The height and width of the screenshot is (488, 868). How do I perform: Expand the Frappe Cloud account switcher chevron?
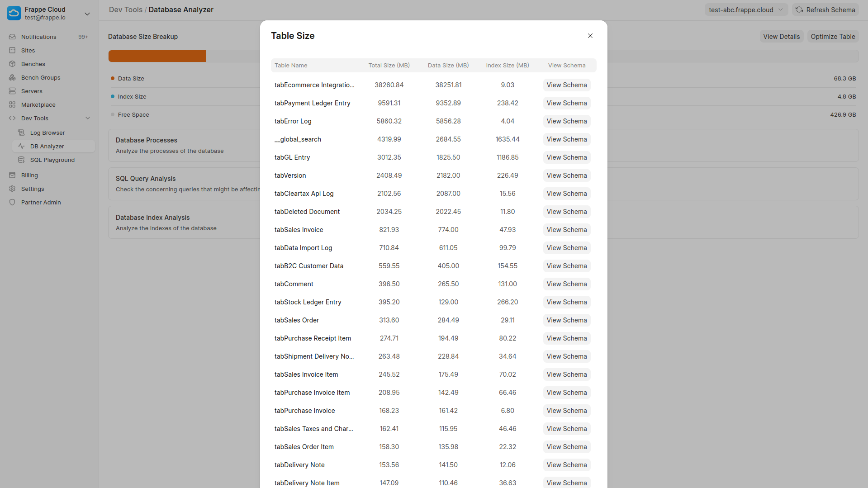pos(87,14)
